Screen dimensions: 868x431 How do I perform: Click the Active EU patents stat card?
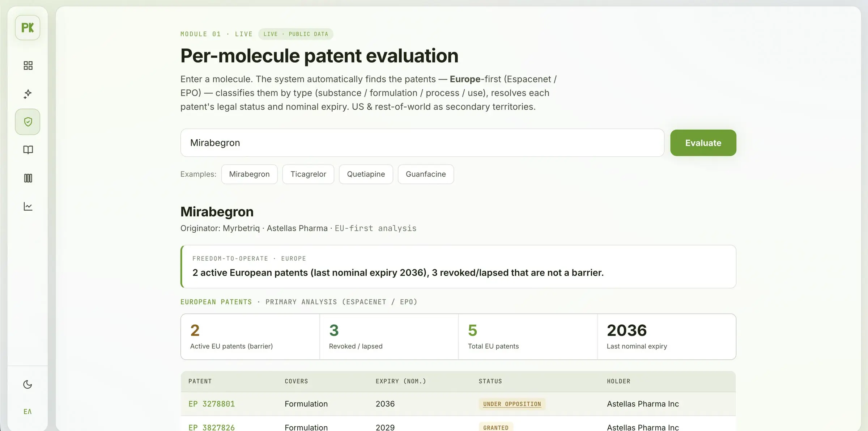[x=250, y=337]
